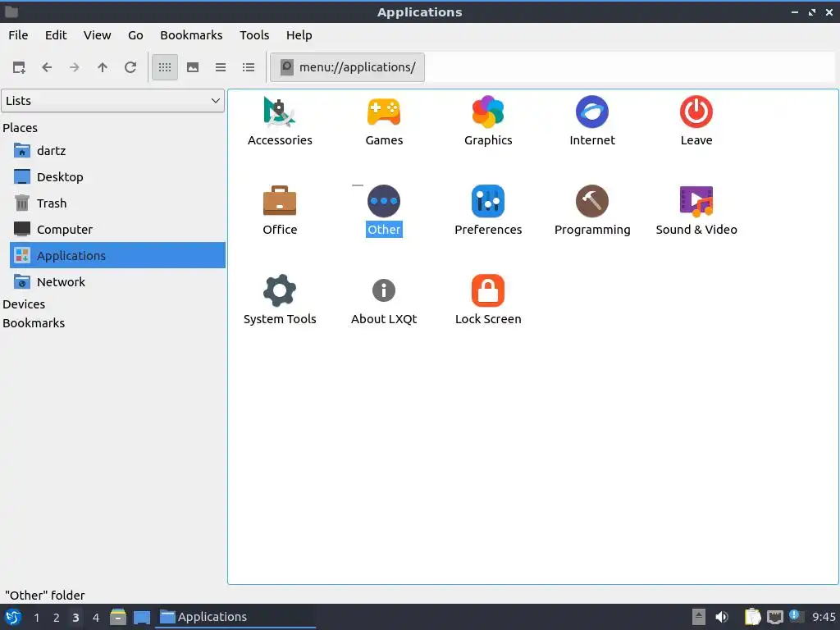Image resolution: width=840 pixels, height=630 pixels.
Task: Switch to detailed list view
Action: 249,67
